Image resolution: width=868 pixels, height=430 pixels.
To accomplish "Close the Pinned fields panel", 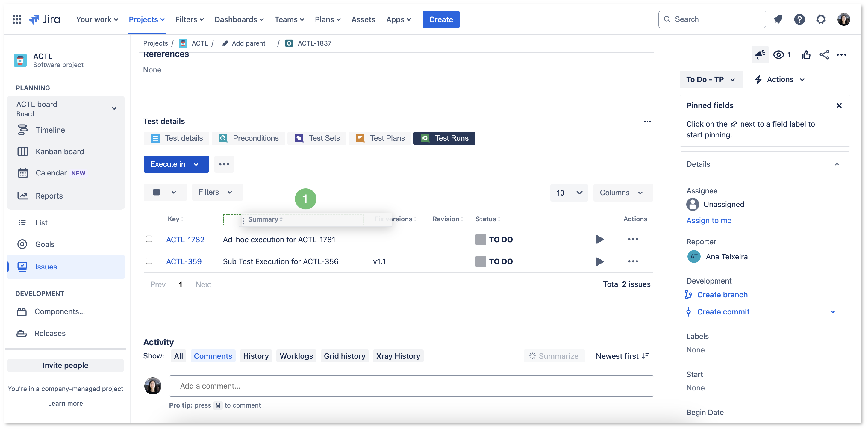I will pos(839,105).
